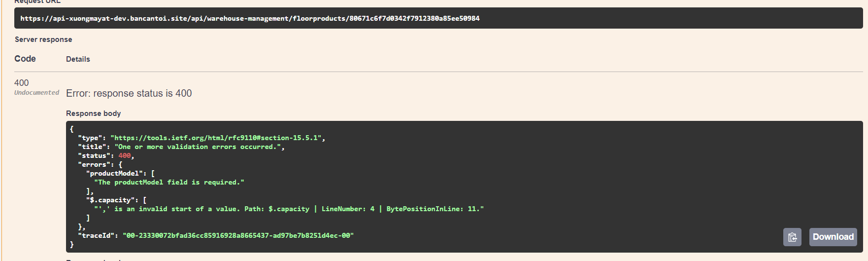Screen dimensions: 868x261
Task: Click the copy-to-clipboard icon in response body
Action: (x=792, y=237)
